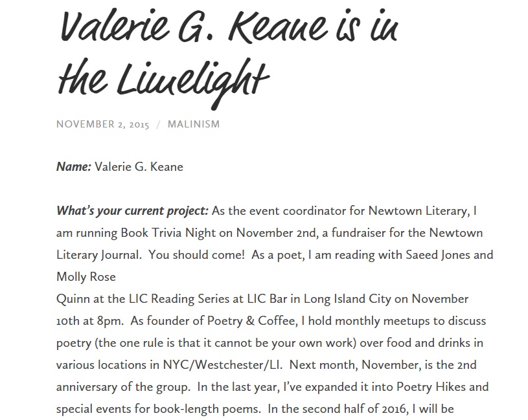Click 'Valerie G. Keane' after the Name label
Screen dimensions: 528x420
pos(139,167)
